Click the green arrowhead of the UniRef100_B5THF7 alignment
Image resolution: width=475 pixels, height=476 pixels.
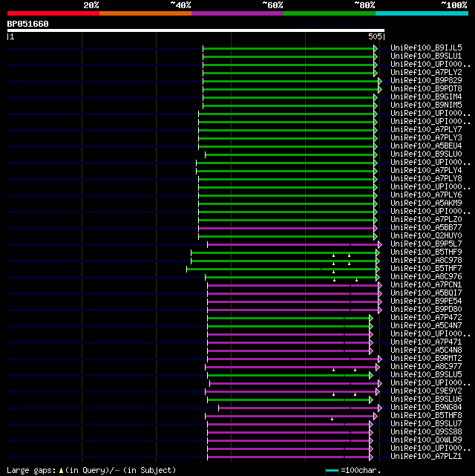[x=378, y=269]
